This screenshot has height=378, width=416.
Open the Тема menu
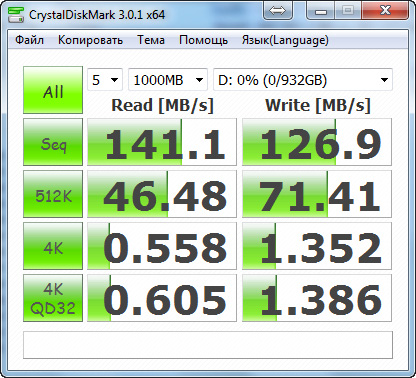point(151,40)
